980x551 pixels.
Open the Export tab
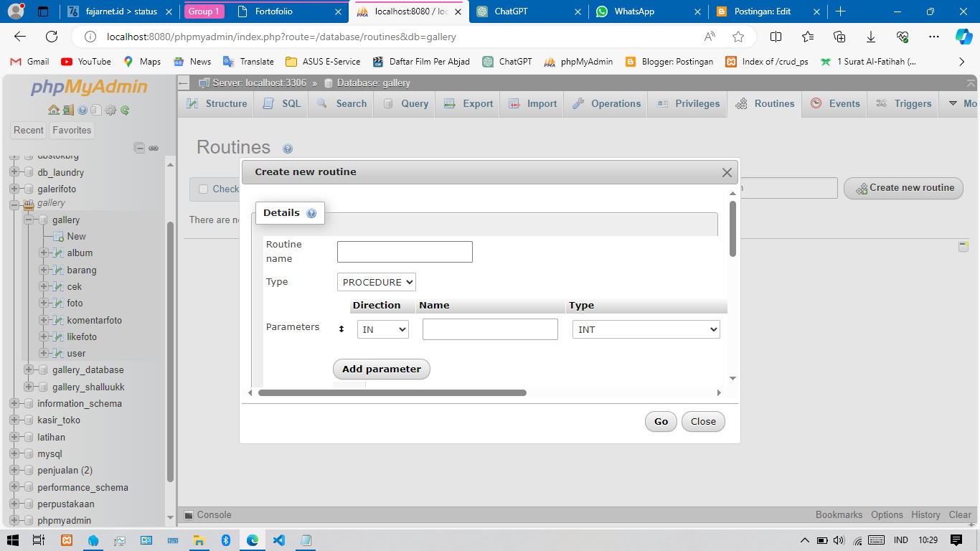tap(468, 104)
